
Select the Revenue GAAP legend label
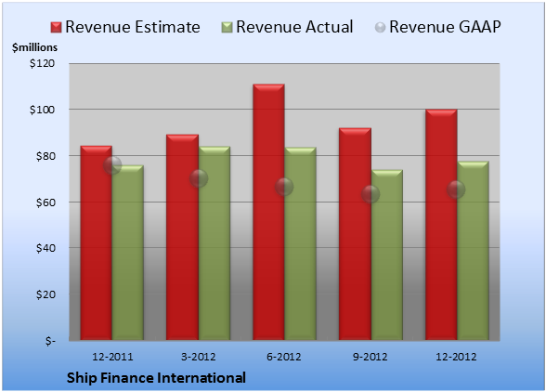445,27
